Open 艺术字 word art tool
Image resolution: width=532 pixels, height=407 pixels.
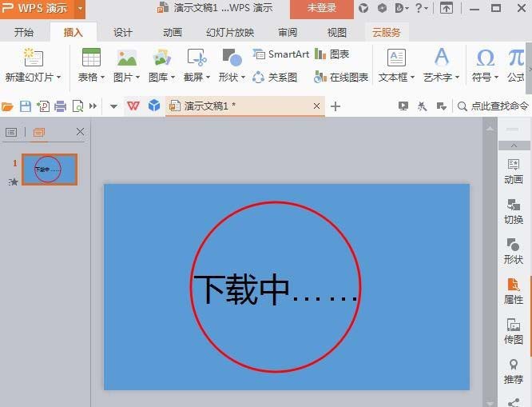(442, 58)
